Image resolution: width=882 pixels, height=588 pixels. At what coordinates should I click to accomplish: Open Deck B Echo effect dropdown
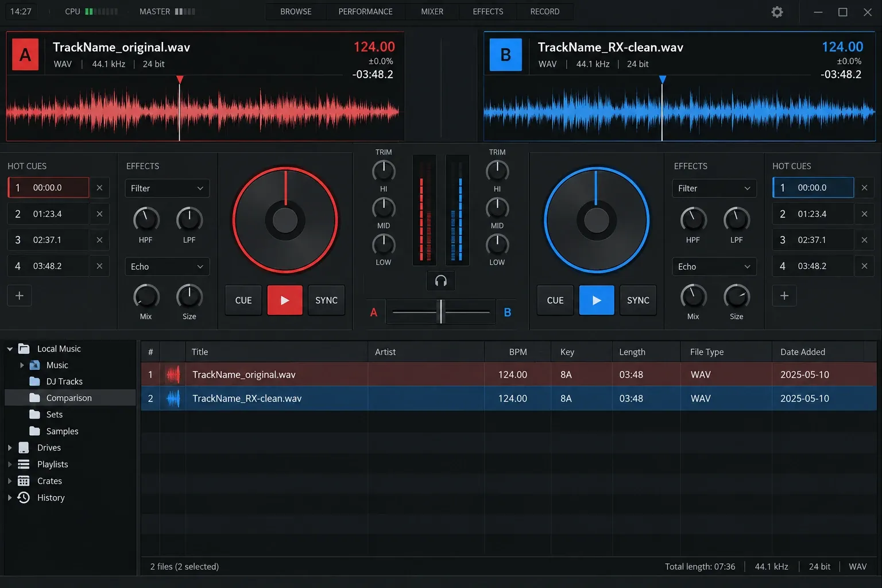[x=714, y=266]
